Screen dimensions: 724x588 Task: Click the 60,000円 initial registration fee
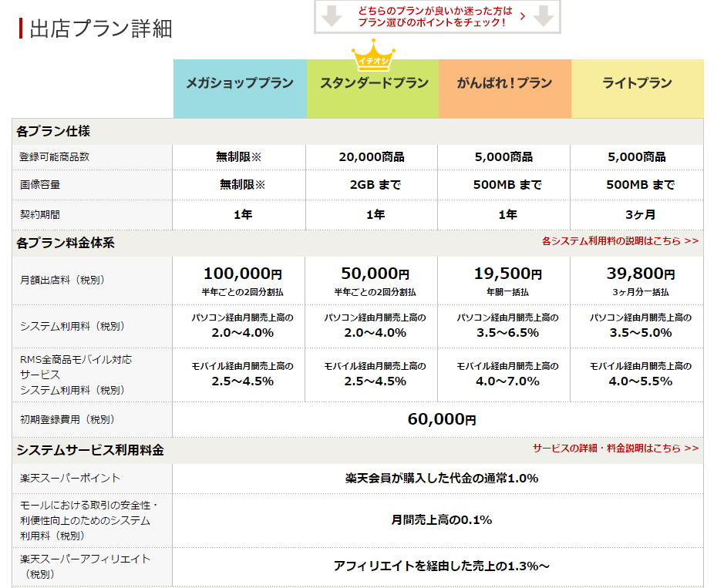[441, 419]
